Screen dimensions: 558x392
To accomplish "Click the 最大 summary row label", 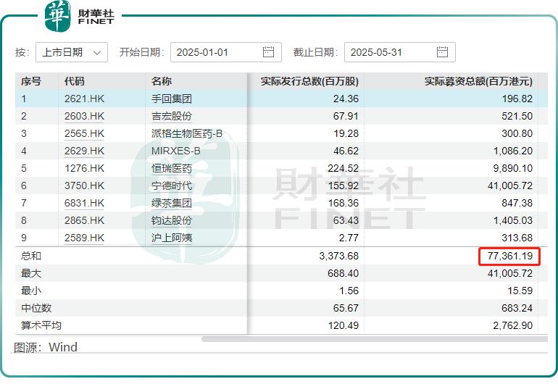I will (31, 274).
